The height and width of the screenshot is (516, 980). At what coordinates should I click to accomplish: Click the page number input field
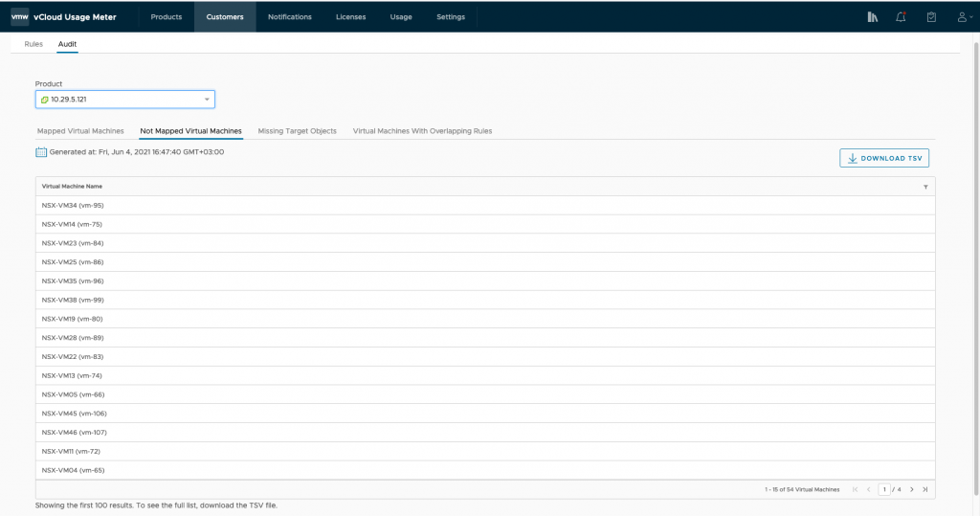pyautogui.click(x=884, y=489)
